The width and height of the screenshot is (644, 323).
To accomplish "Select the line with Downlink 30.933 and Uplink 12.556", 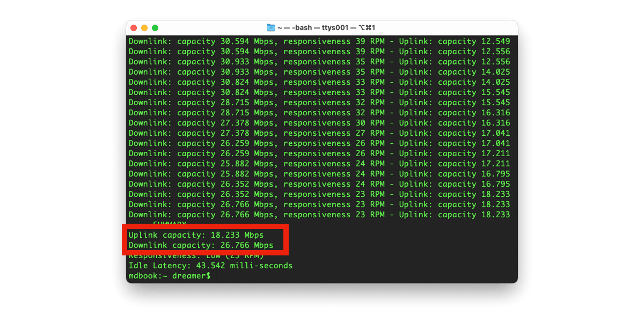I will click(x=319, y=62).
